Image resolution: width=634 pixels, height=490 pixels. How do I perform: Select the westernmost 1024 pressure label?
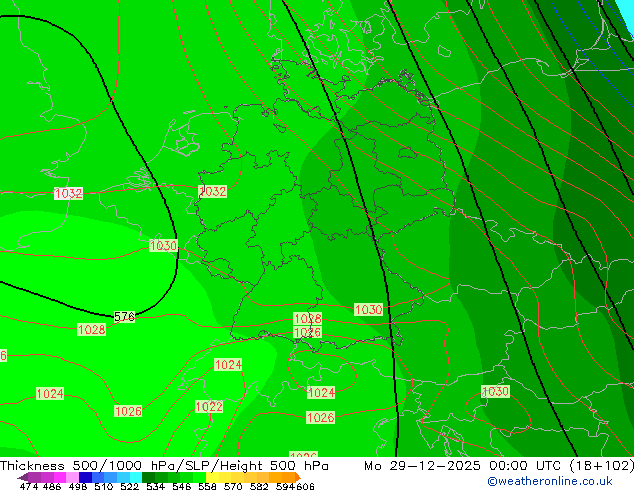coord(50,394)
